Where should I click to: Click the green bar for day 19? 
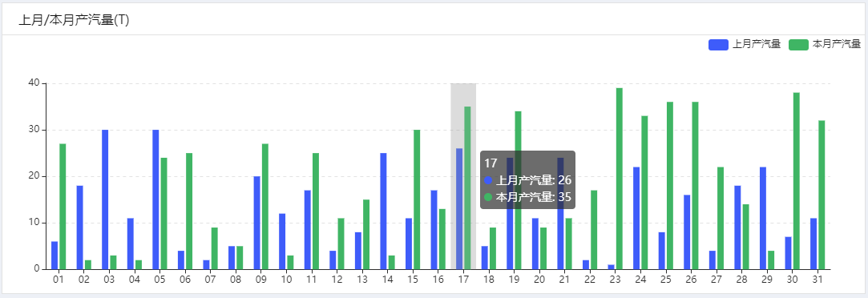click(x=518, y=190)
